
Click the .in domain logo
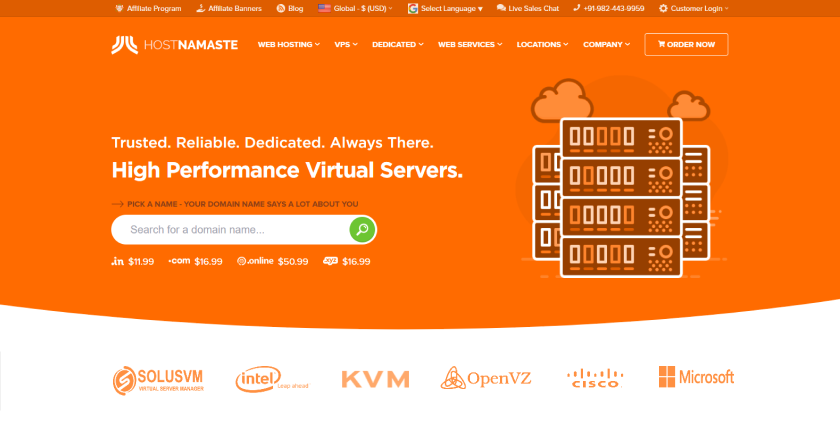[x=117, y=261]
